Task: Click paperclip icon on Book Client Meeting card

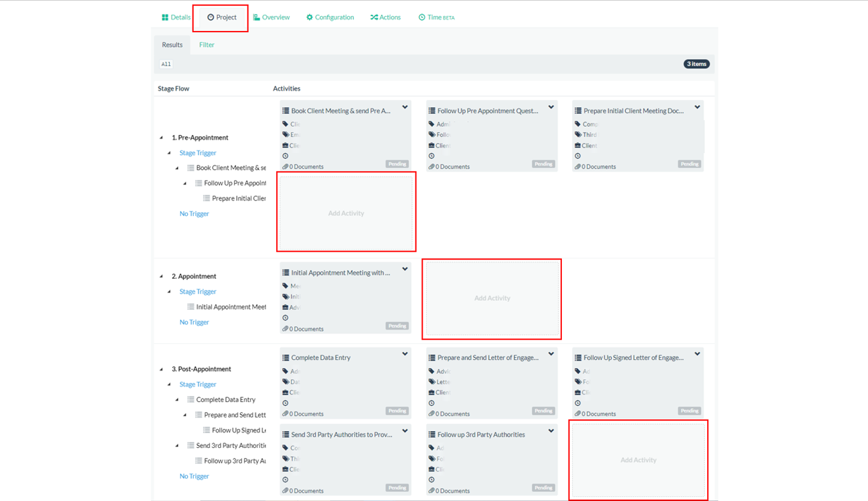Action: coord(285,167)
